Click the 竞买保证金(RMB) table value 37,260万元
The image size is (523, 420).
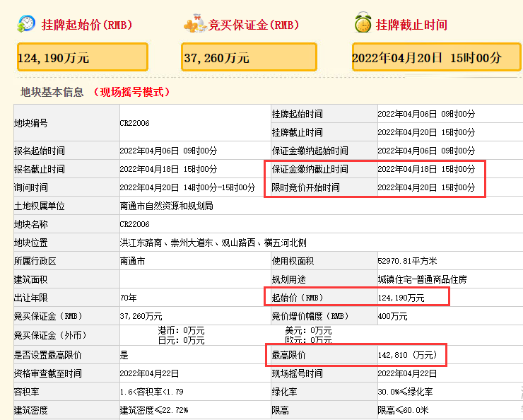141,316
